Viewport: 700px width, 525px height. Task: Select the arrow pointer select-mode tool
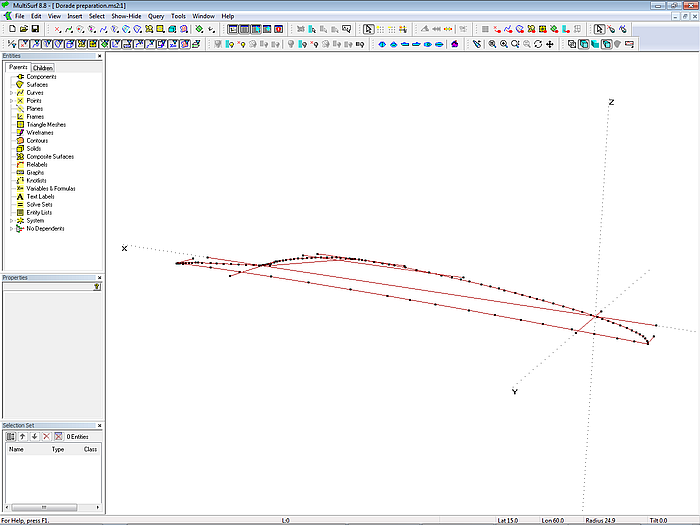tap(368, 29)
